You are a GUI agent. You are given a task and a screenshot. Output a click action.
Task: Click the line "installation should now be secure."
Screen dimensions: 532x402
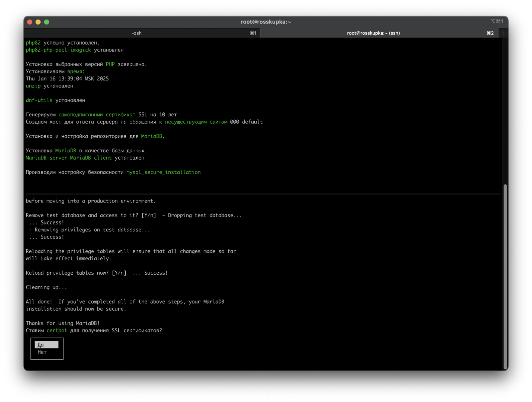(76, 309)
